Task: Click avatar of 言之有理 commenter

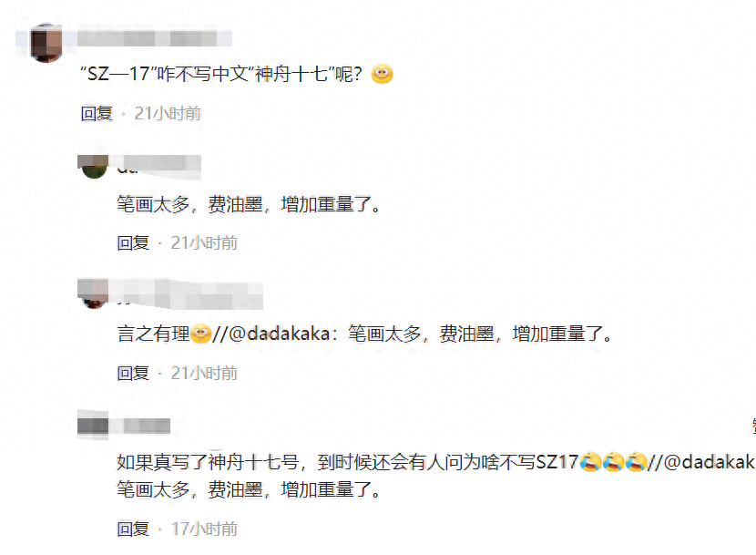Action: tap(94, 294)
